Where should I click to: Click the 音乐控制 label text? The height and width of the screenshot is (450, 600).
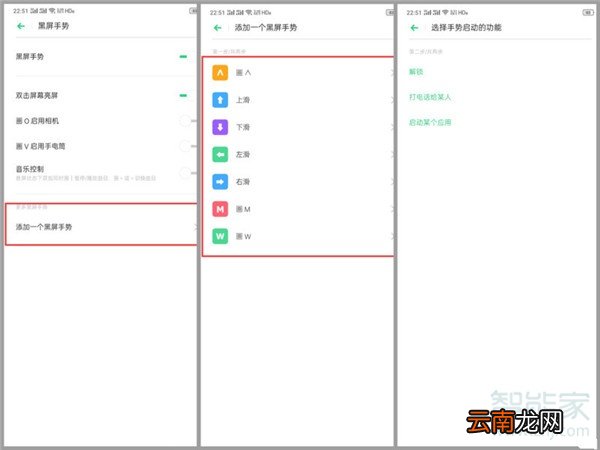click(29, 169)
